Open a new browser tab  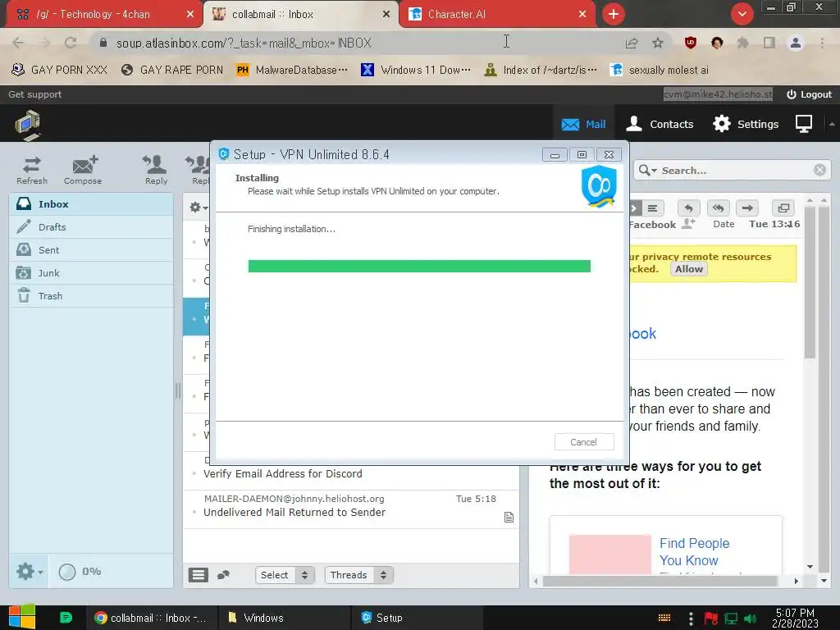coord(614,15)
